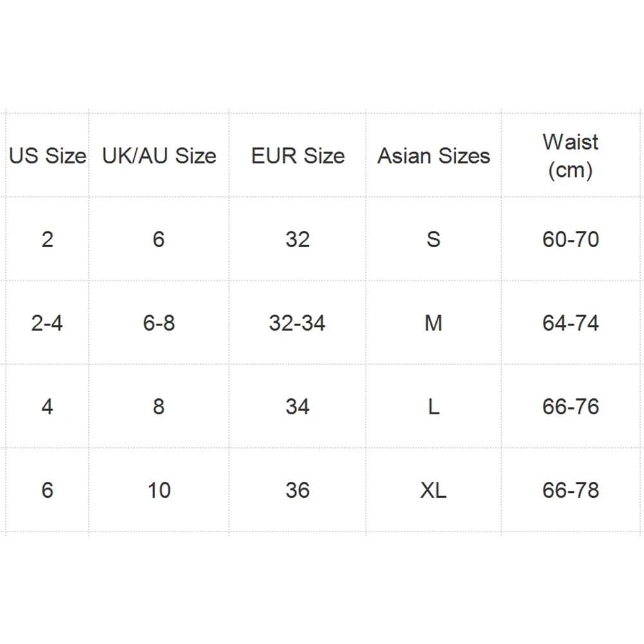
Task: Select the 60-70 waist measurement cell
Action: [x=570, y=239]
